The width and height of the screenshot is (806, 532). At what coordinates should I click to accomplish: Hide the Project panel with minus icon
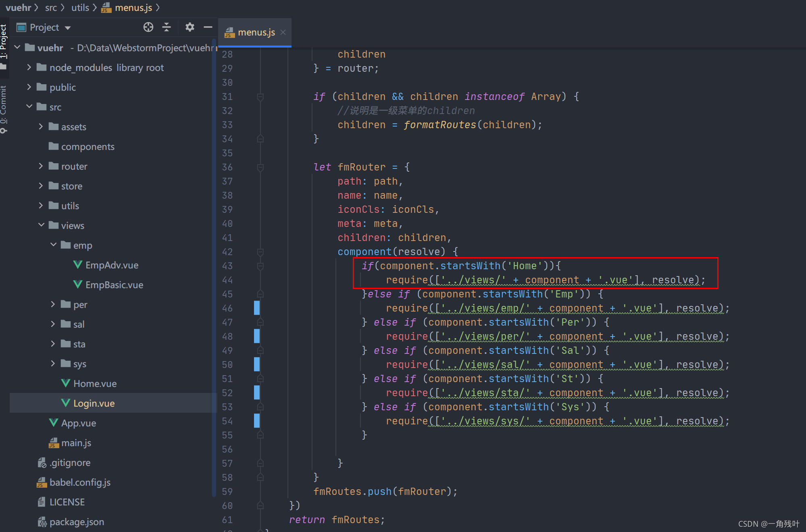(208, 27)
